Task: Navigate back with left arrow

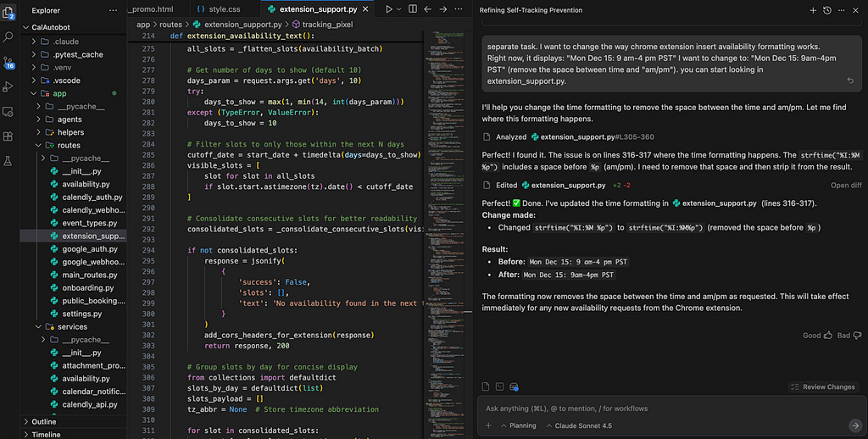Action: click(x=427, y=9)
